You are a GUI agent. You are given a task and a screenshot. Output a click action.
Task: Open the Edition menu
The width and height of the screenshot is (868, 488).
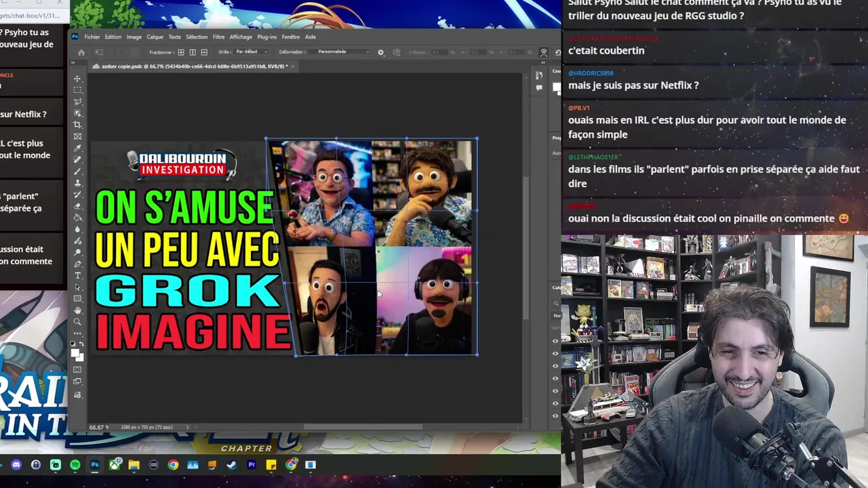113,37
